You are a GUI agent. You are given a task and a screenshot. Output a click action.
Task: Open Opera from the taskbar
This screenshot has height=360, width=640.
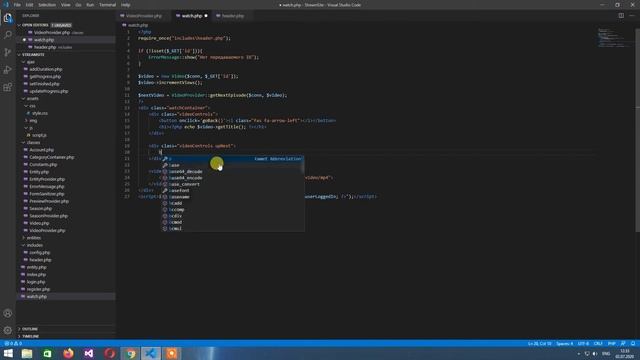pos(110,353)
